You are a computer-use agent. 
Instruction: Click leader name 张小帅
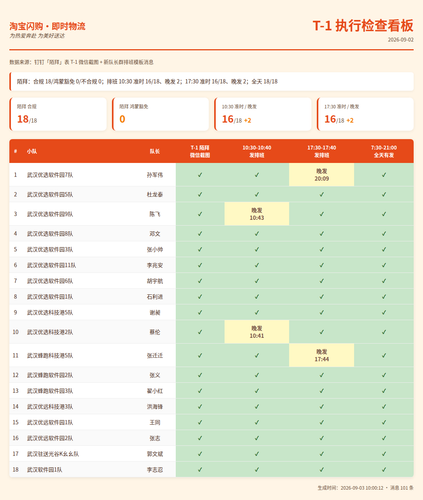pos(155,249)
